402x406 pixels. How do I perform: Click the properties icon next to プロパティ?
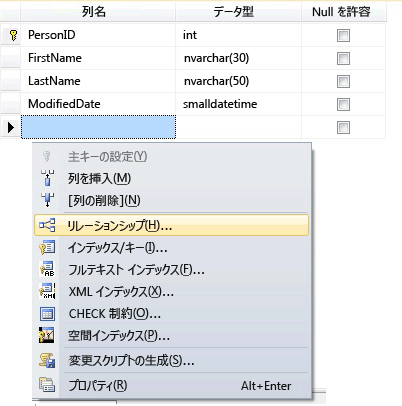pyautogui.click(x=47, y=384)
